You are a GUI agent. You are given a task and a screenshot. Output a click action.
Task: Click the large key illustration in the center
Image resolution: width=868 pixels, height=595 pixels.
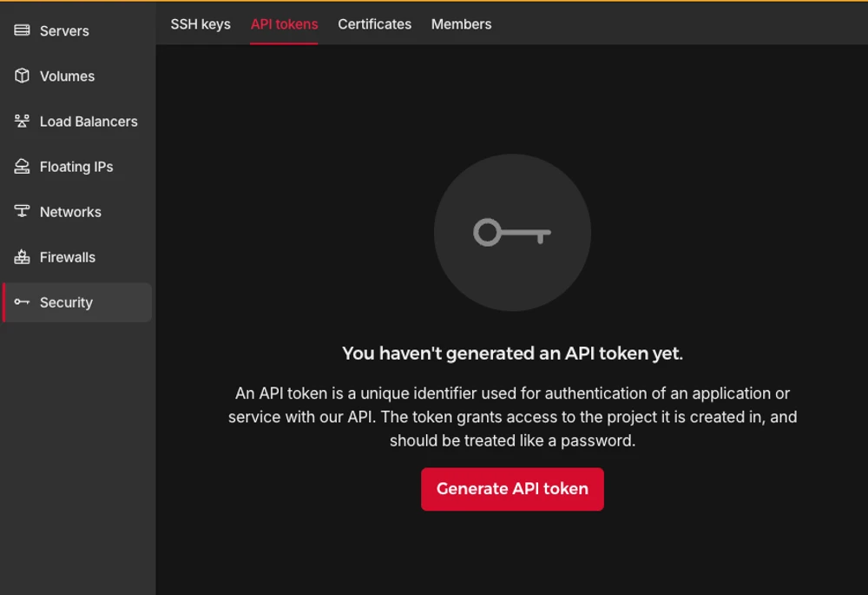pos(512,233)
